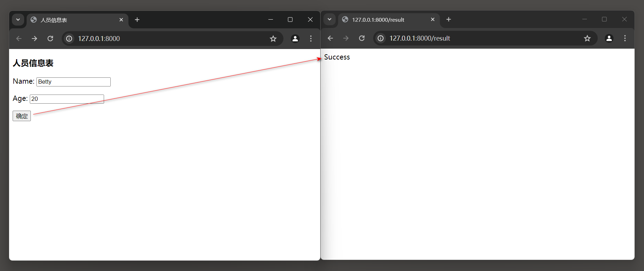Click the Age input field containing 20
The height and width of the screenshot is (271, 644).
pos(67,99)
